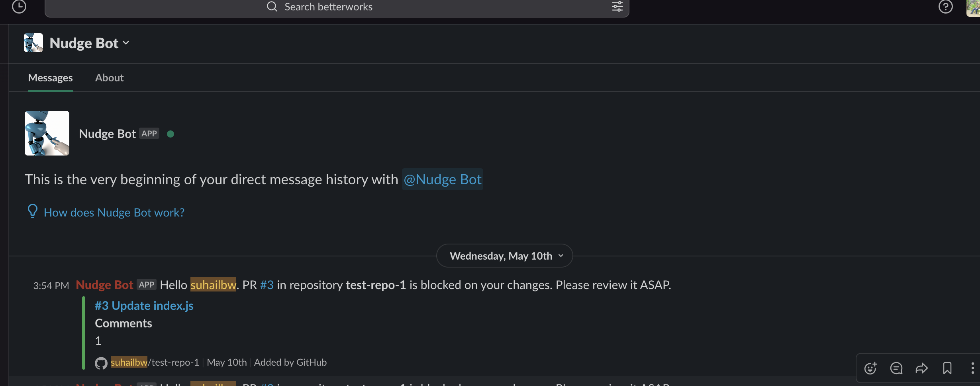Click highlighted suhailbw mention in message

[x=213, y=285]
